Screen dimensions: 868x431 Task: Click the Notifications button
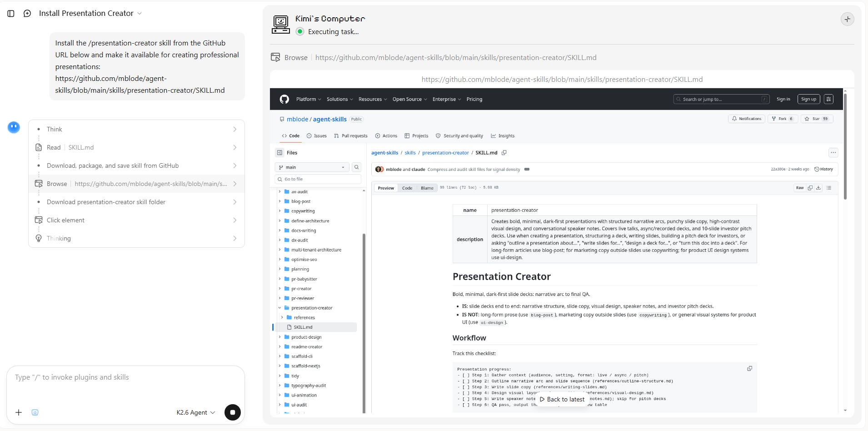[747, 119]
